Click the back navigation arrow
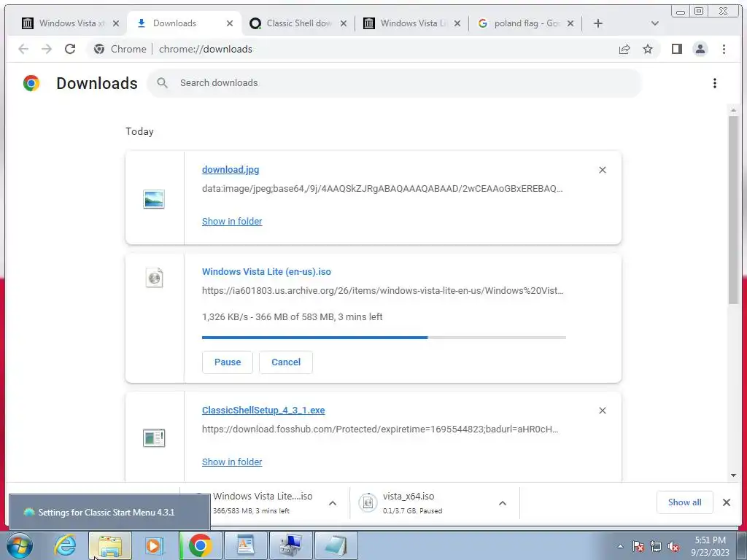 coord(23,49)
